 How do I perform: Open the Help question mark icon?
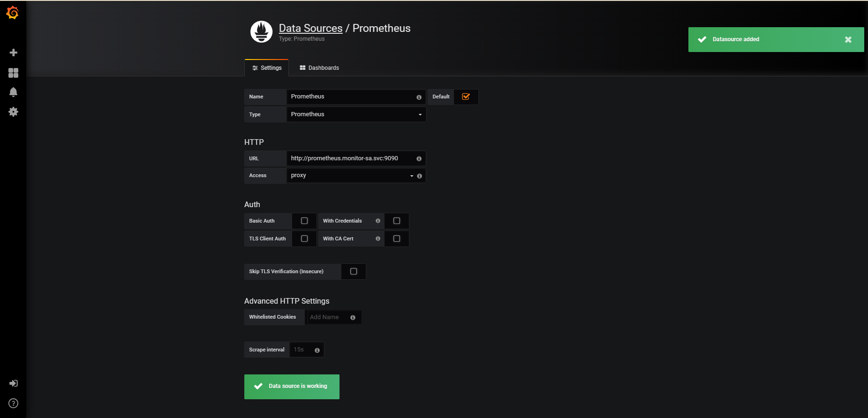14,403
